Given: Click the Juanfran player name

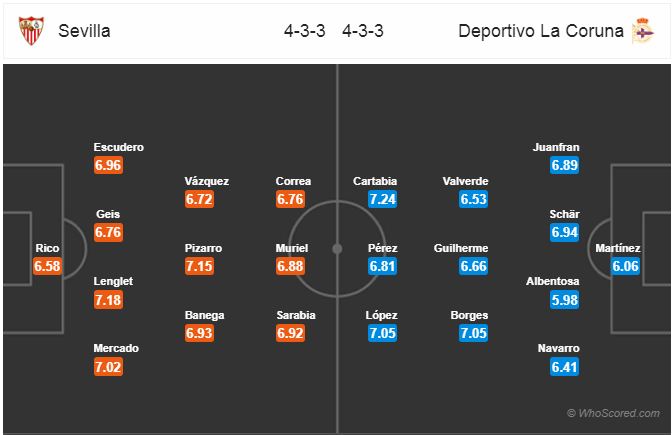Looking at the screenshot, I should 556,147.
